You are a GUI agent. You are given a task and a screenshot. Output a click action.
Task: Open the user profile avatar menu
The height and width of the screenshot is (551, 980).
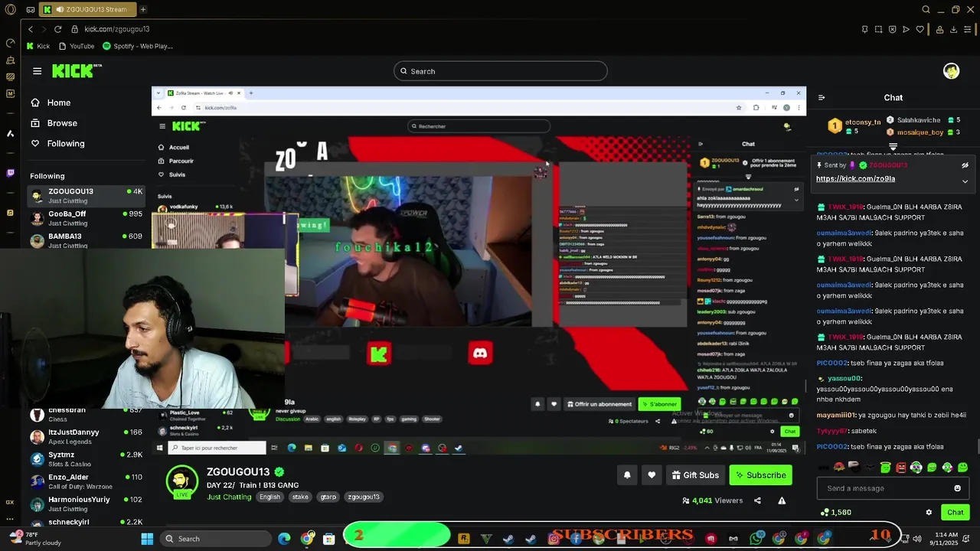coord(951,71)
